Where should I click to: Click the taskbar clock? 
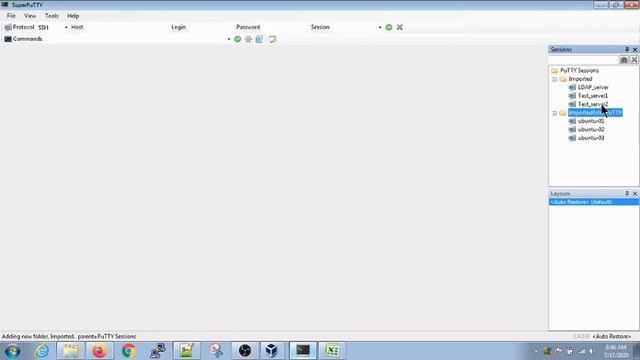(x=616, y=351)
